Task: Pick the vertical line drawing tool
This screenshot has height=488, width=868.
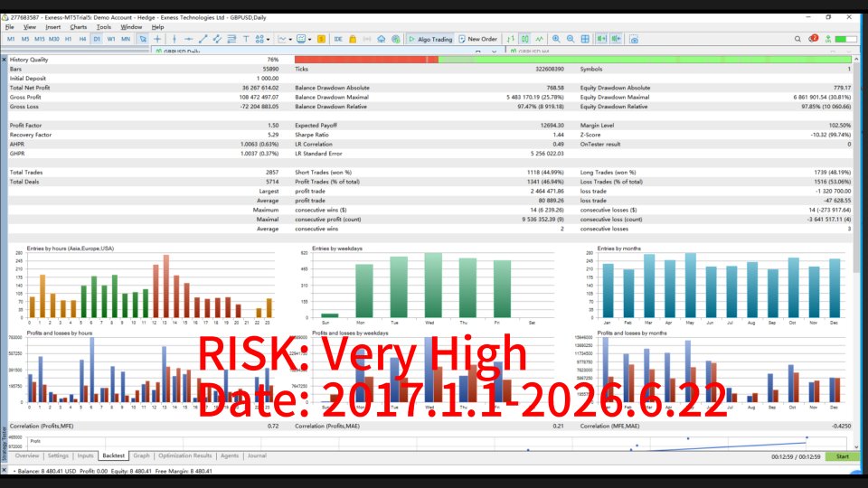Action: (175, 39)
